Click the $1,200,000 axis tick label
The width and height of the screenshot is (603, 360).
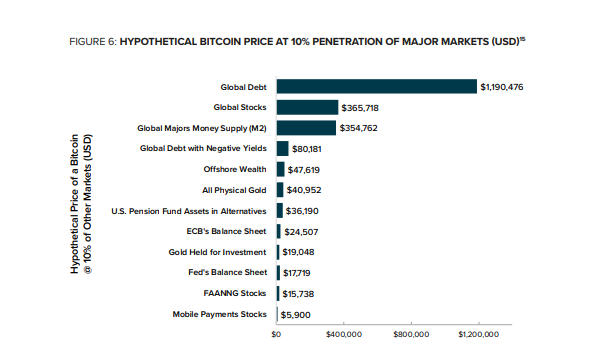pos(478,335)
